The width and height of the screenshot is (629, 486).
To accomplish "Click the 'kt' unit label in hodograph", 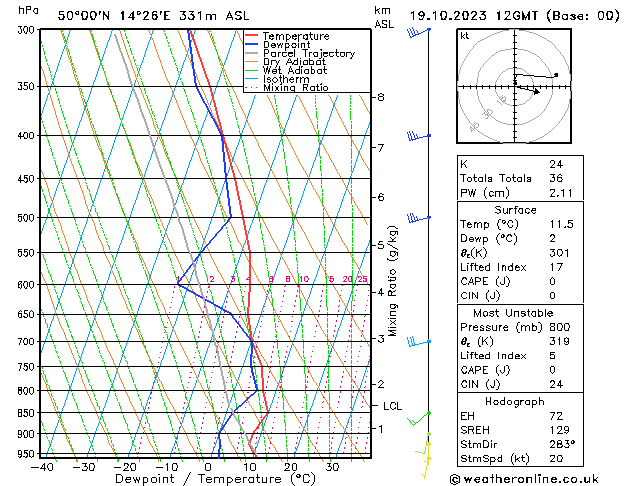I will point(465,36).
